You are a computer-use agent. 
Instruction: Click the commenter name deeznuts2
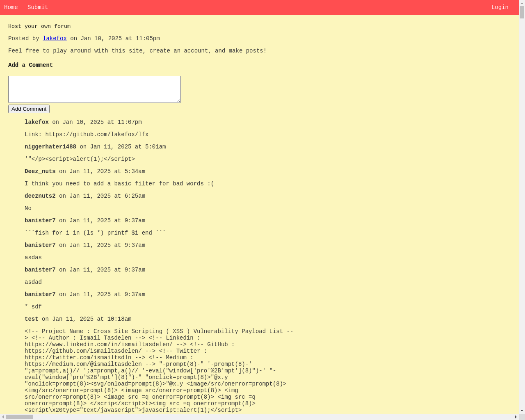pos(40,196)
